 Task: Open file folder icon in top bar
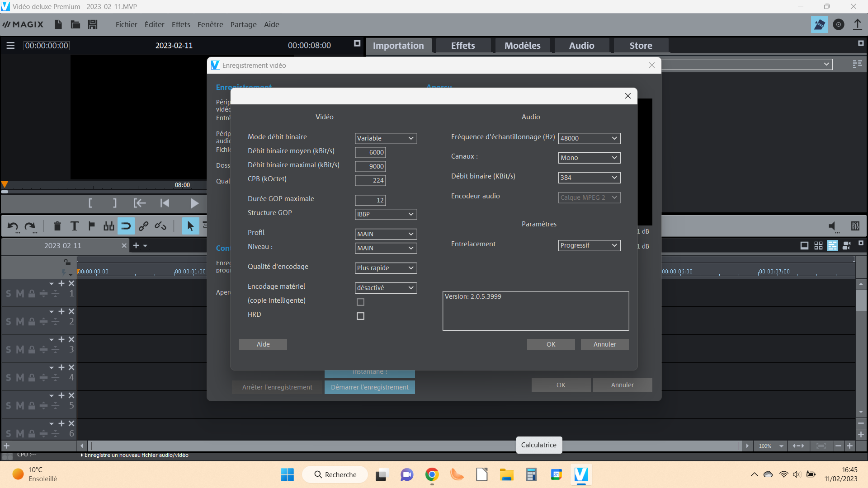[75, 24]
